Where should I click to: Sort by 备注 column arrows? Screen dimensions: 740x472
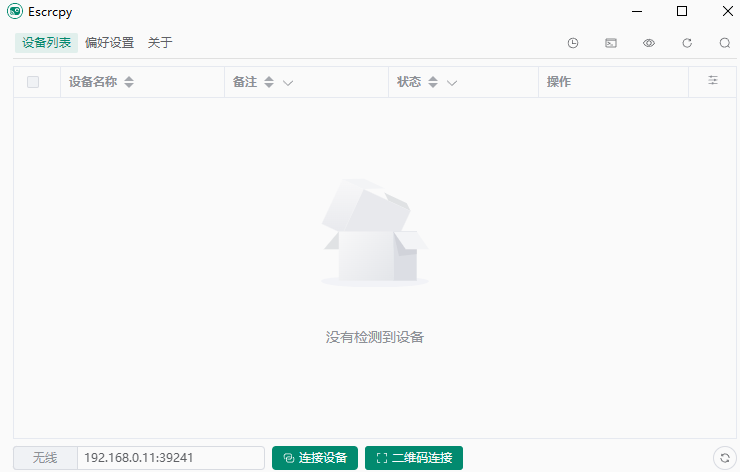pos(269,82)
